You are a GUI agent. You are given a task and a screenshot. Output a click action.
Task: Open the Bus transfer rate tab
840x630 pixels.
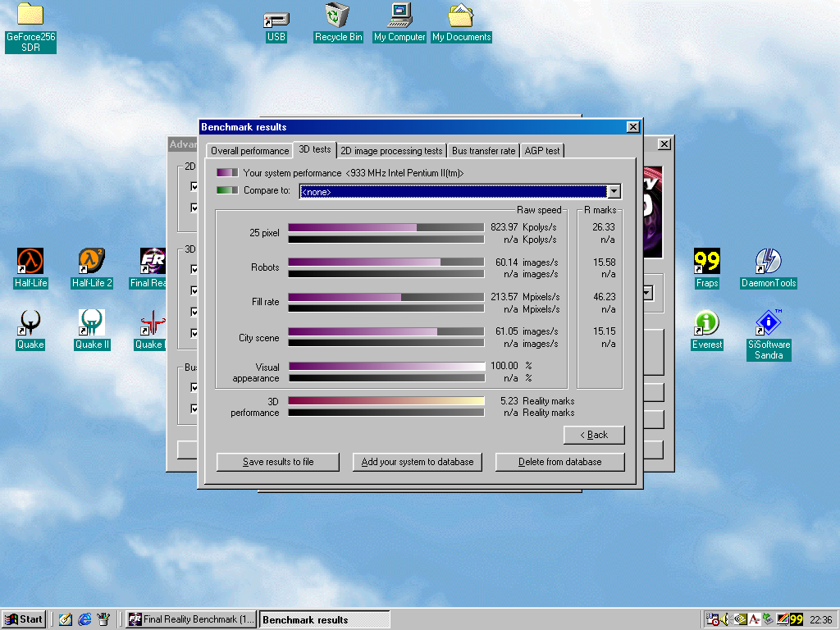pos(483,151)
